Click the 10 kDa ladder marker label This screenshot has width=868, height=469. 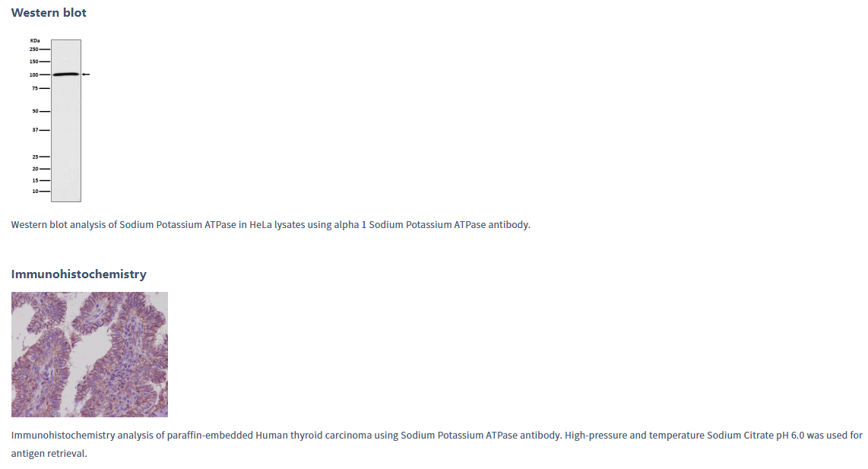pyautogui.click(x=35, y=191)
